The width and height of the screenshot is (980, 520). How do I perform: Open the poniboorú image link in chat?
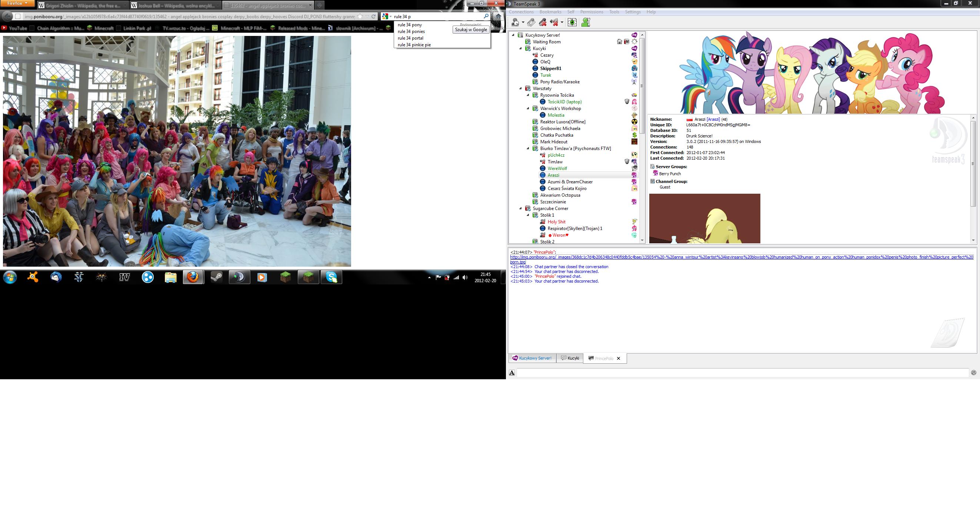click(741, 259)
